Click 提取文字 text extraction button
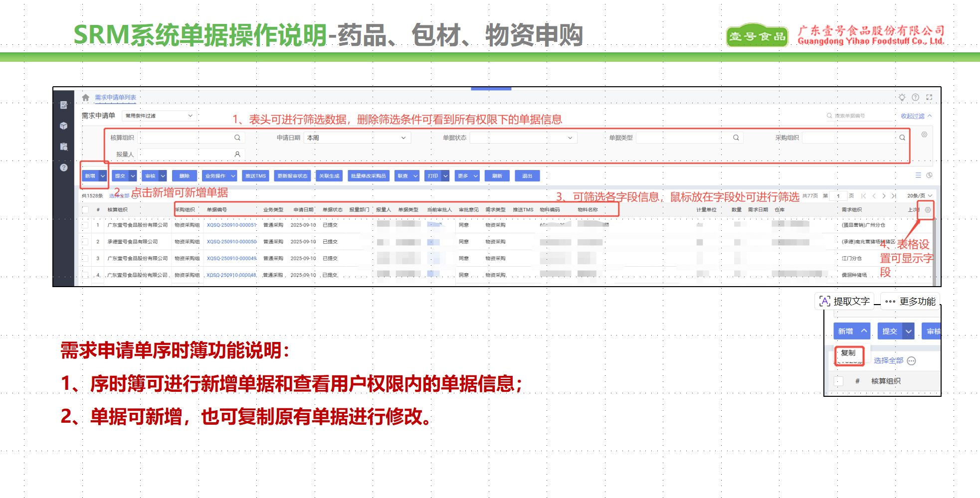Screen dimensions: 980x498 click(x=845, y=302)
